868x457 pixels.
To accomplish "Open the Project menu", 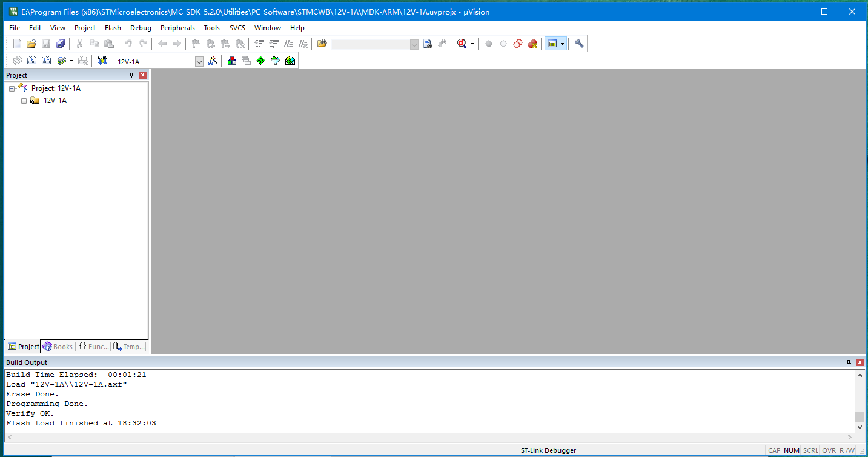I will pos(85,28).
